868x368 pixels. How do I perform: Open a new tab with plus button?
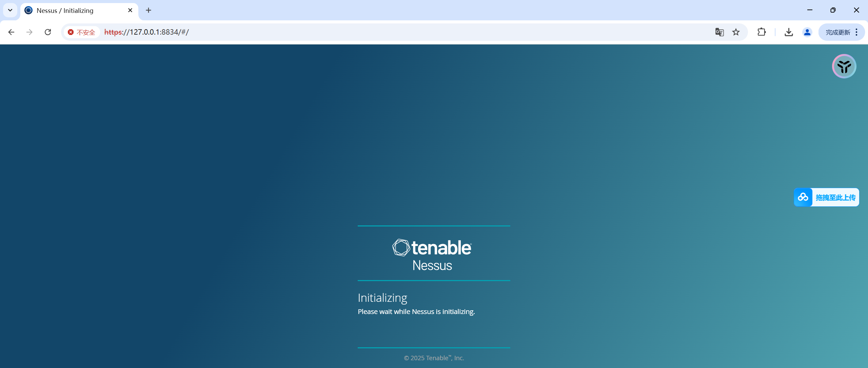[x=149, y=10]
